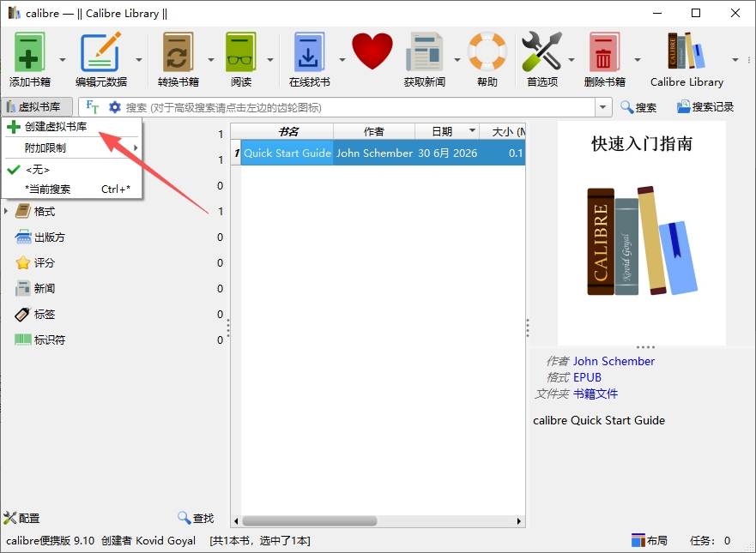Open the Calibre Library dropdown arrow
The width and height of the screenshot is (756, 553).
click(735, 60)
